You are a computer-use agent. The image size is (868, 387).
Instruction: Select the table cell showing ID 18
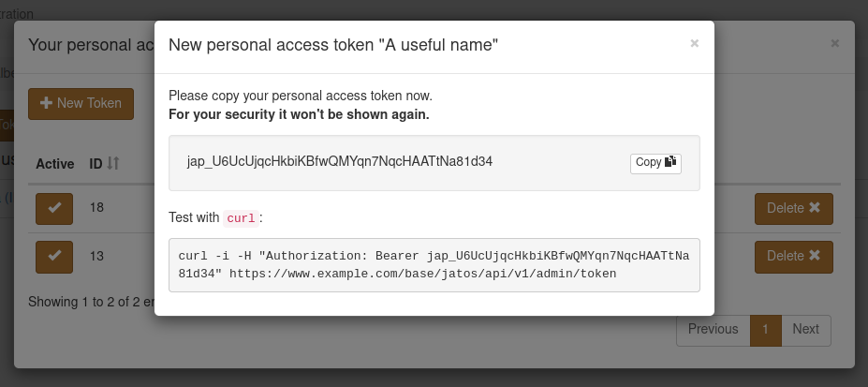tap(96, 208)
